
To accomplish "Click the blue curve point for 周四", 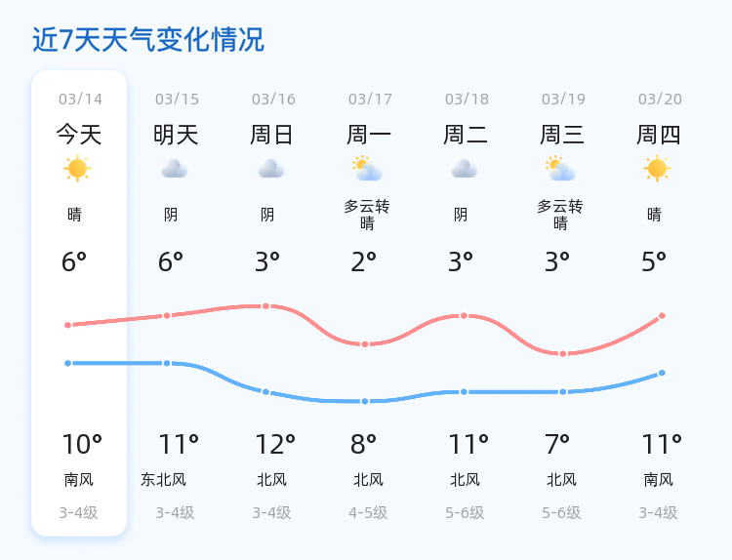I will pyautogui.click(x=662, y=373).
